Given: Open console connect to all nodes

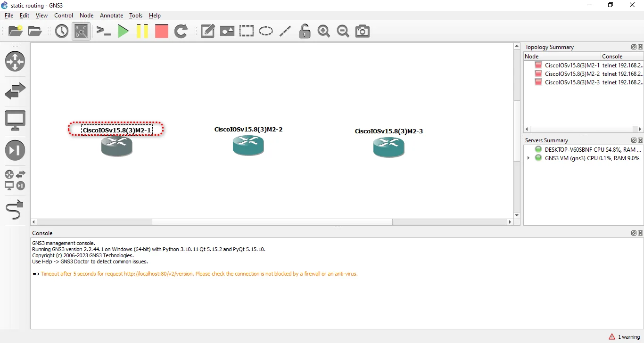Looking at the screenshot, I should pos(103,32).
